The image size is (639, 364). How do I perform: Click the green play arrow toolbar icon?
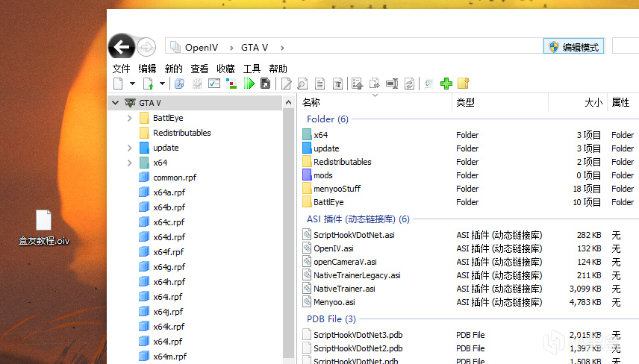coord(249,84)
